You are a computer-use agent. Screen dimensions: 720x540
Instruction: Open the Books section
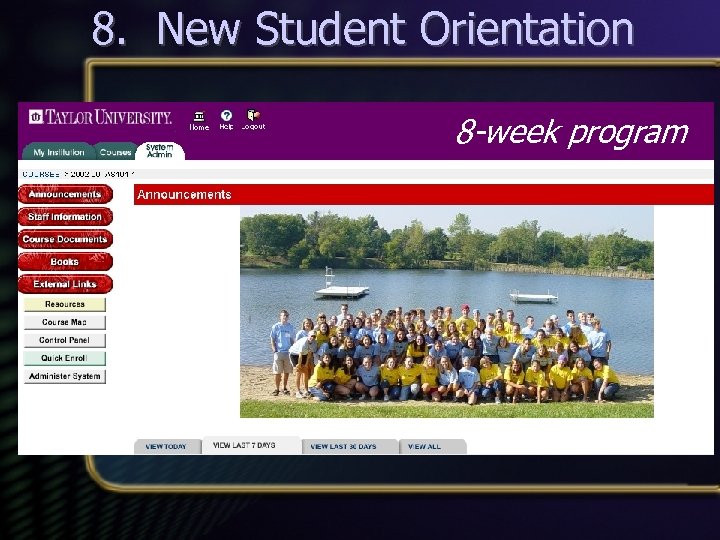pos(65,262)
